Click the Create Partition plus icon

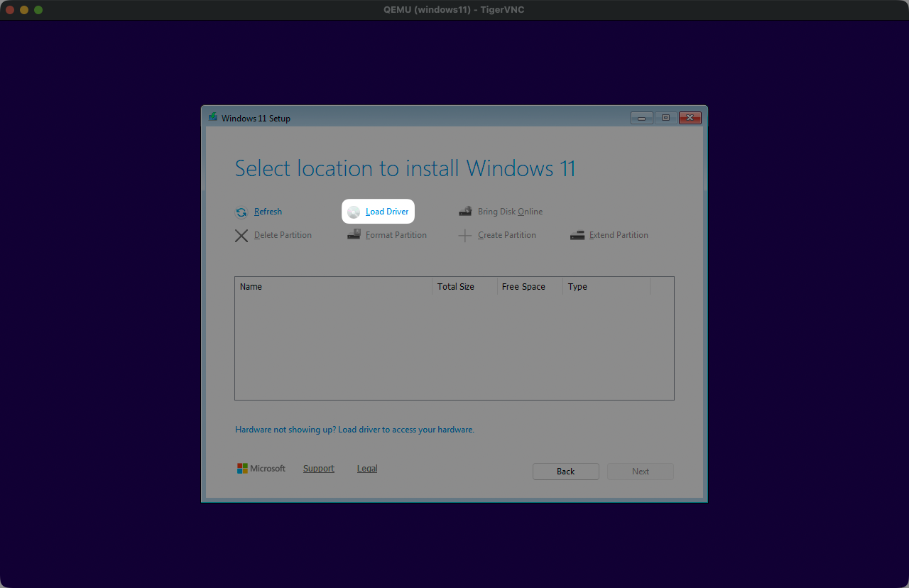coord(465,236)
